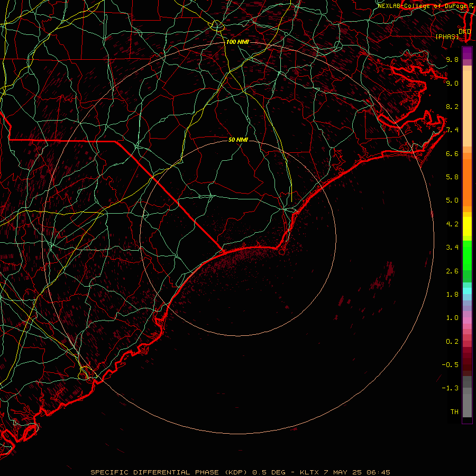The image size is (476, 476).
Task: Click the 7.4 legend value
Action: (x=452, y=130)
